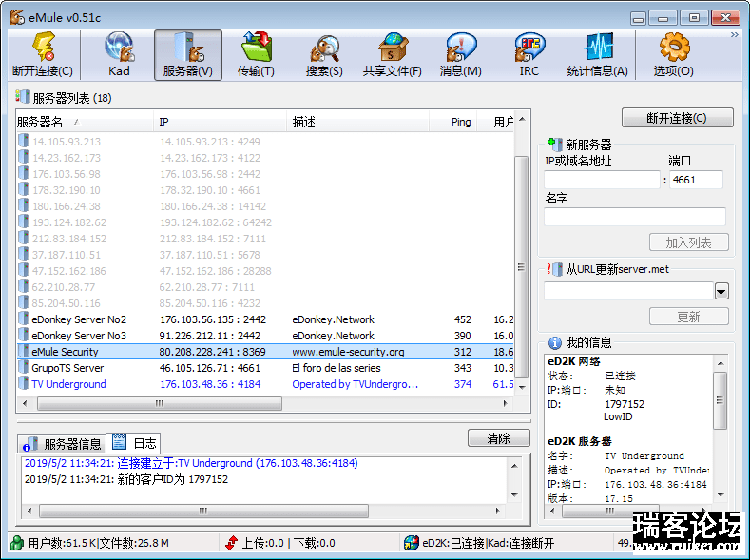Click server icon of TV Underground row
This screenshot has height=560, width=750.
click(x=23, y=384)
